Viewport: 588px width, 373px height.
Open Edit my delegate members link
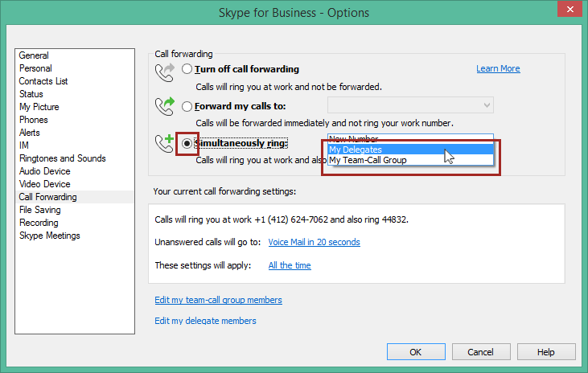[205, 321]
